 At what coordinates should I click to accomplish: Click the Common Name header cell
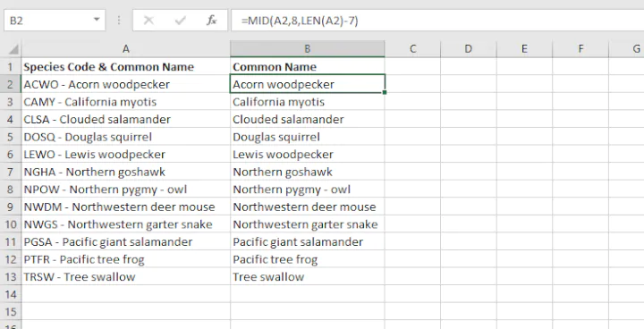(307, 67)
